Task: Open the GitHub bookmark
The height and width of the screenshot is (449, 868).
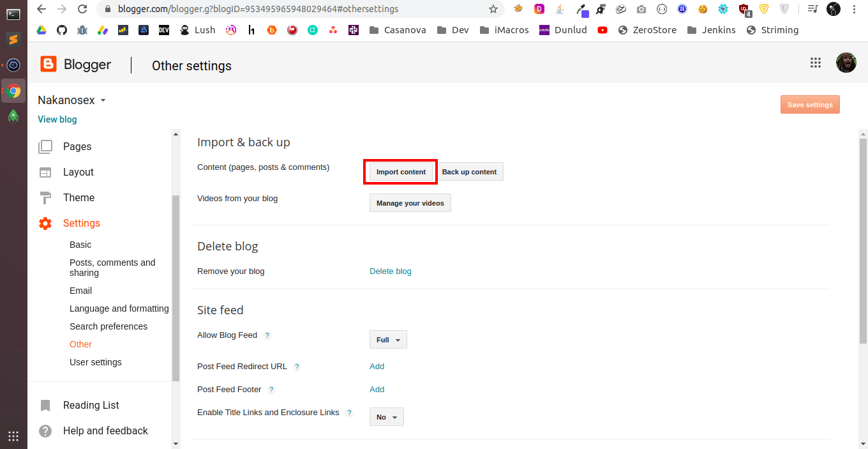Action: click(61, 29)
